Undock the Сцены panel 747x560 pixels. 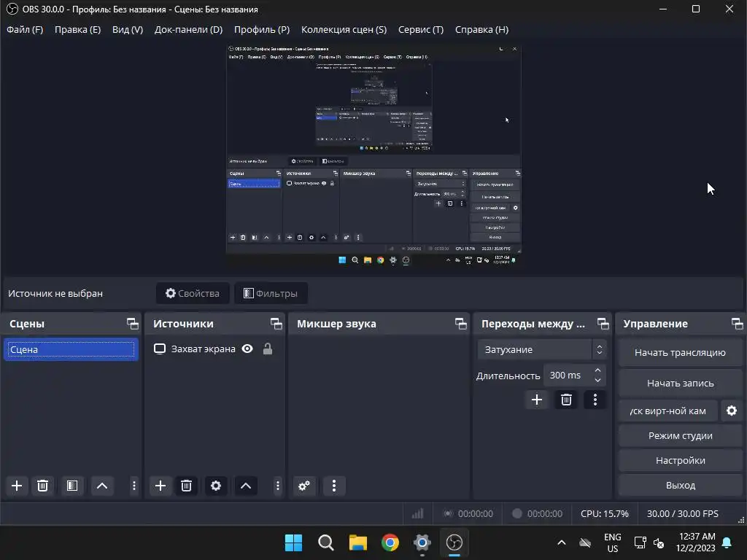(x=133, y=324)
